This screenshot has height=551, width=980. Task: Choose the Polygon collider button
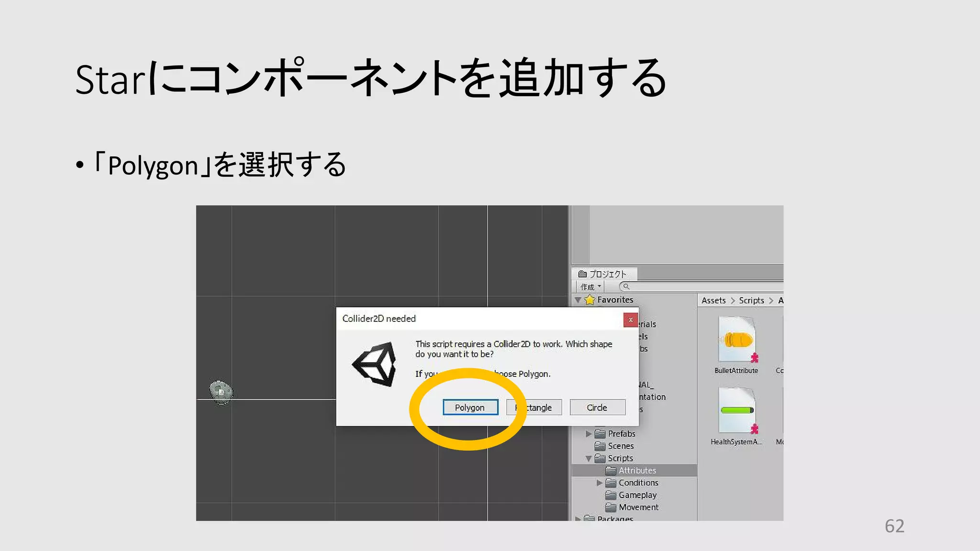(x=470, y=408)
